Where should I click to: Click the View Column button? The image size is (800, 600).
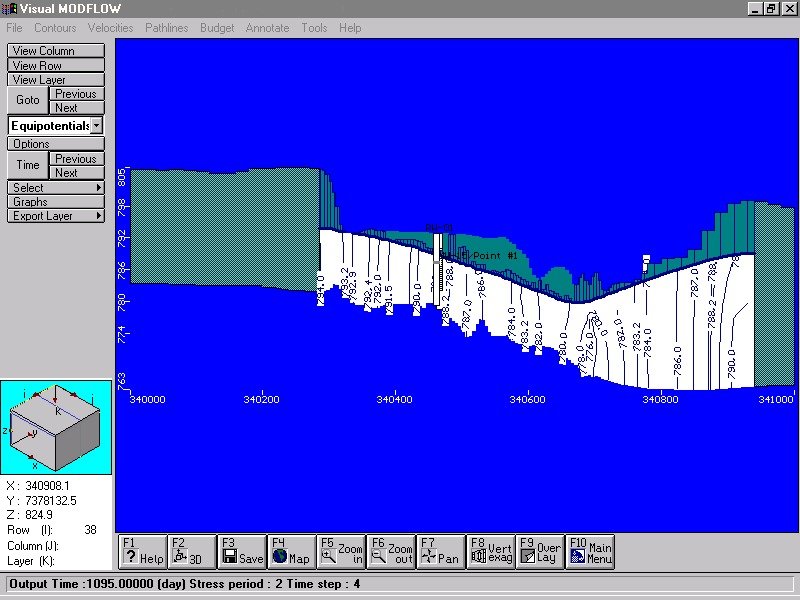tap(56, 51)
